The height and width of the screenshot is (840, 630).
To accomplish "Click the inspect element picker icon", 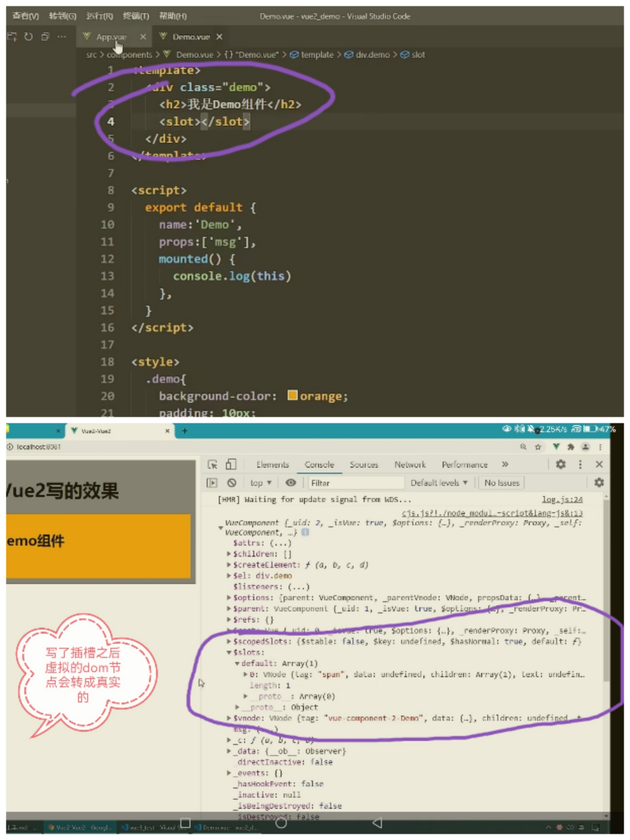I will pos(212,464).
